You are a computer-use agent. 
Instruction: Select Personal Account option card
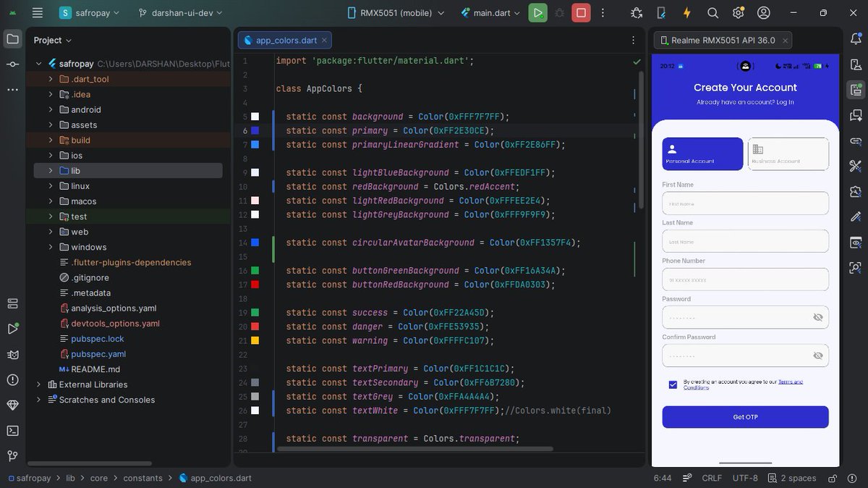pyautogui.click(x=702, y=153)
